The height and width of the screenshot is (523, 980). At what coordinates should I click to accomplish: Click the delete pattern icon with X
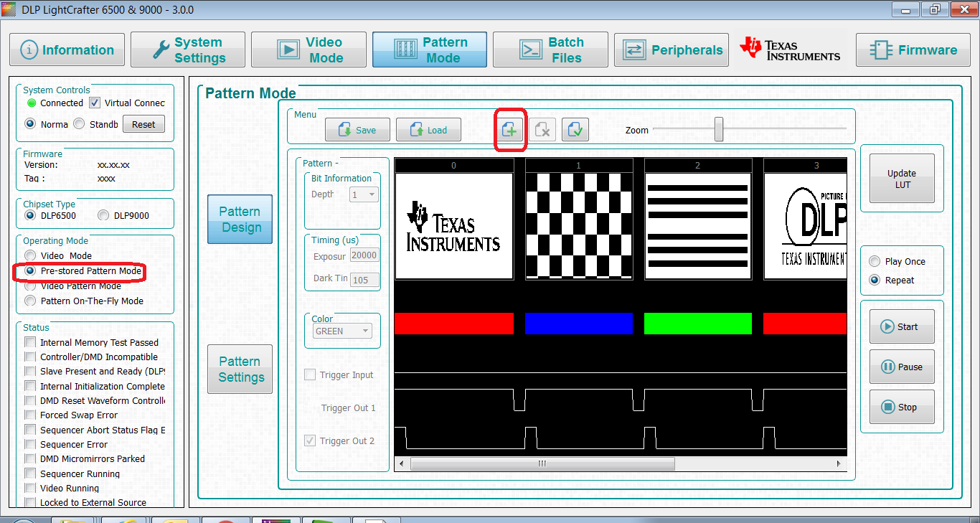point(543,130)
